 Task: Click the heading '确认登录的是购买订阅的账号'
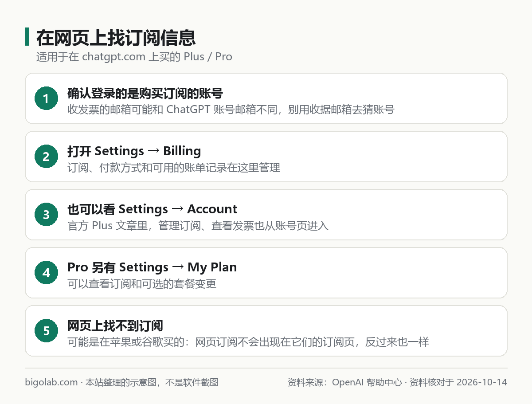coord(145,94)
